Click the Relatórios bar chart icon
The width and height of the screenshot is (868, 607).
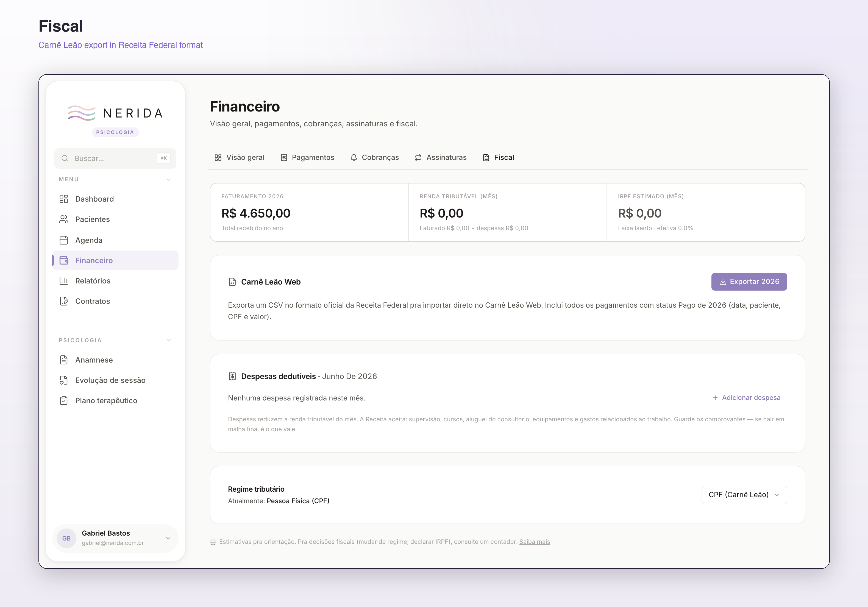pos(63,281)
